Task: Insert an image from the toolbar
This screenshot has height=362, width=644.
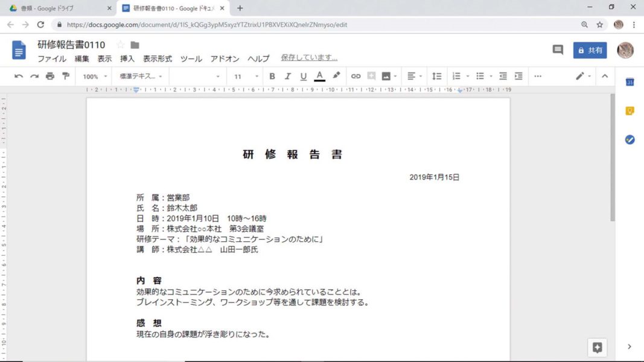Action: (386, 77)
